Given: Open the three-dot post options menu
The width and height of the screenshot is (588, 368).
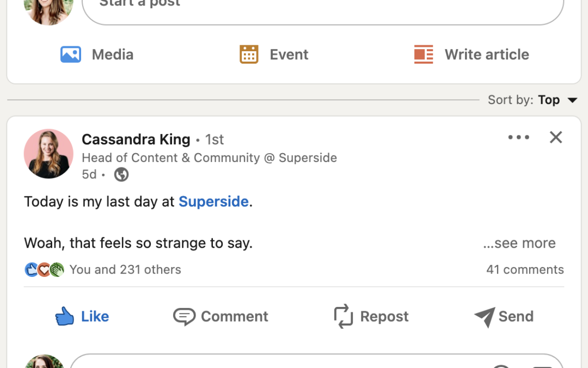Looking at the screenshot, I should pyautogui.click(x=518, y=137).
